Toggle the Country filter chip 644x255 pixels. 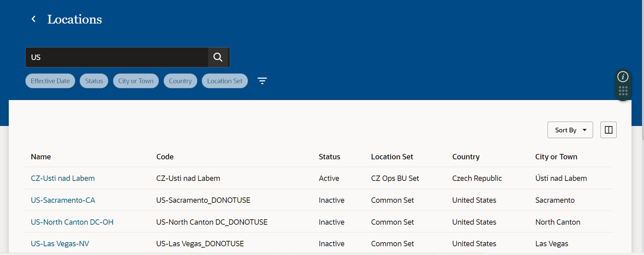[180, 81]
